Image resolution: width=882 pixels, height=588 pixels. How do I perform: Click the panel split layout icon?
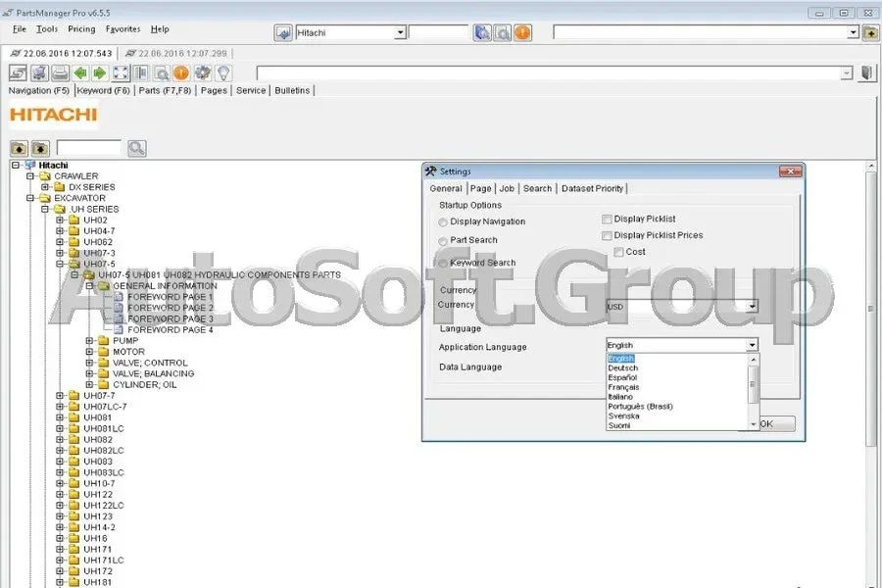point(140,73)
